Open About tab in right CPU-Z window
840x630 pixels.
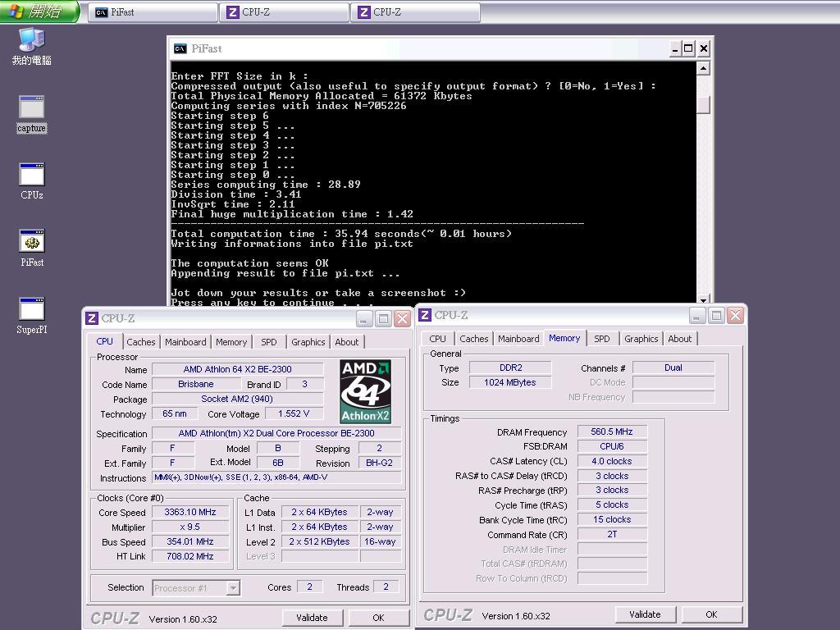point(680,339)
